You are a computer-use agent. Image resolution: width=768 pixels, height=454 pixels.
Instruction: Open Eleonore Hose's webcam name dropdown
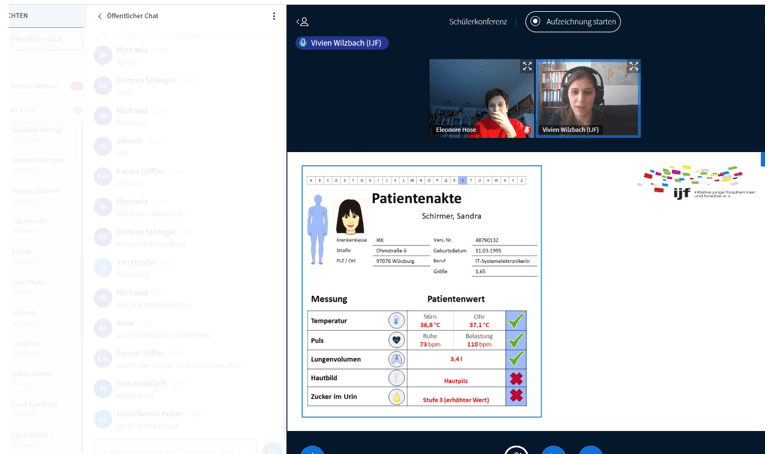(x=456, y=130)
